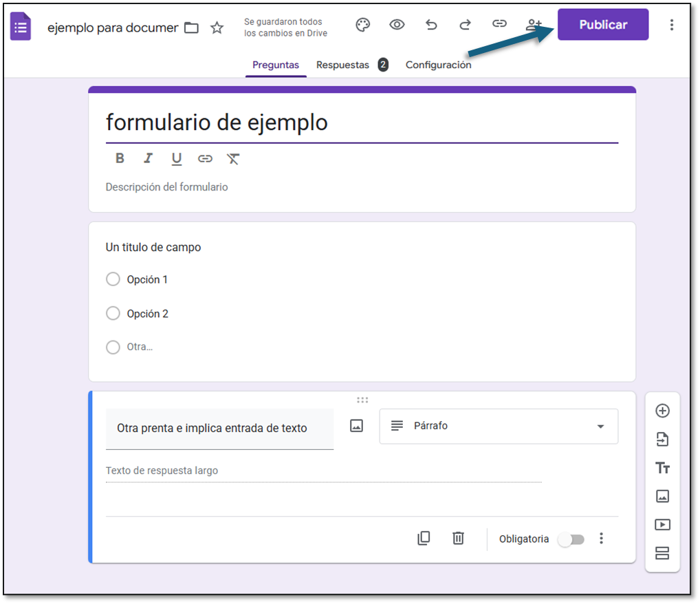Image resolution: width=700 pixels, height=604 pixels.
Task: Switch to the Preguntas tab
Action: [276, 65]
